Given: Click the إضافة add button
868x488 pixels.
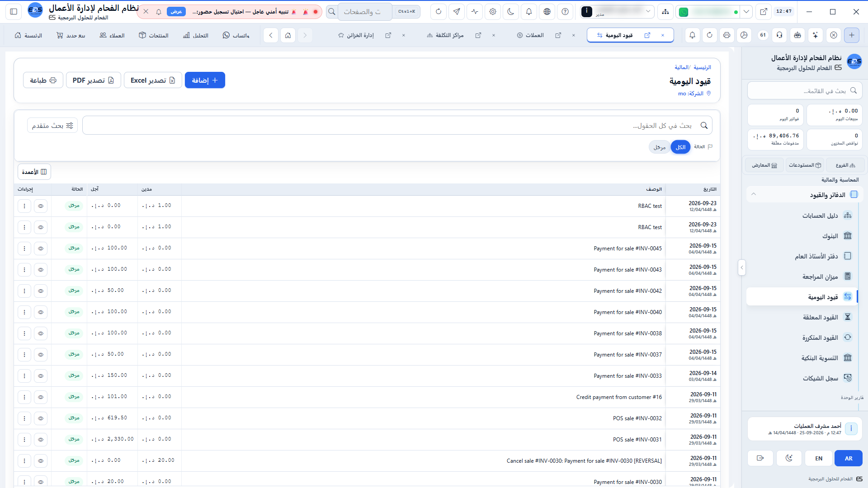Looking at the screenshot, I should click(205, 80).
